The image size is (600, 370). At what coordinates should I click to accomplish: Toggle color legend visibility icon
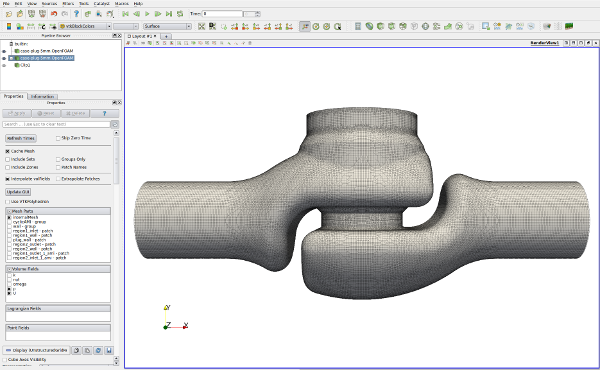9,26
